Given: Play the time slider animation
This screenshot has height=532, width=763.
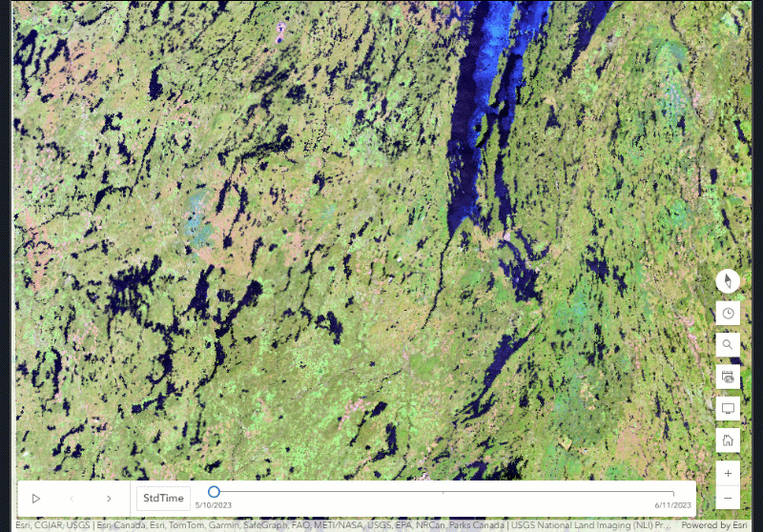Looking at the screenshot, I should [x=35, y=499].
